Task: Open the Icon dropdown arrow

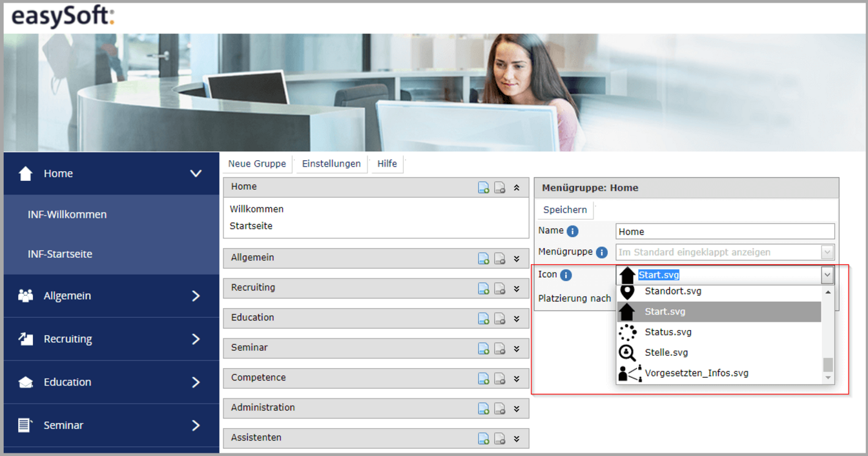Action: point(827,276)
